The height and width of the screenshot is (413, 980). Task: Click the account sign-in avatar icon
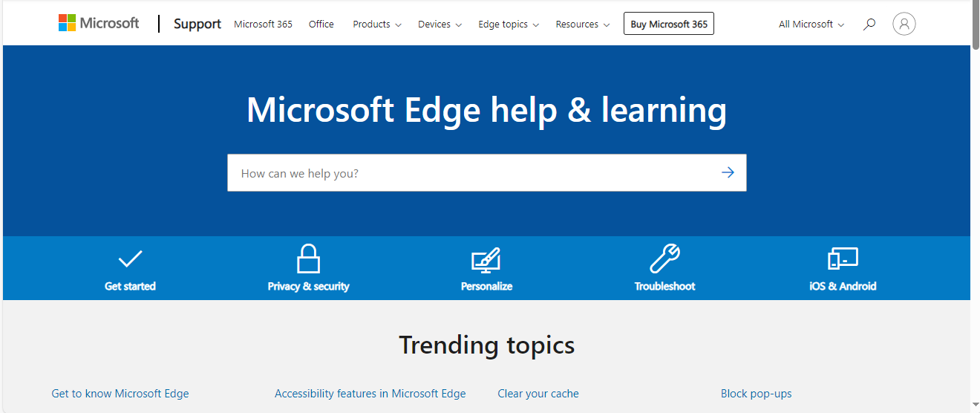904,24
